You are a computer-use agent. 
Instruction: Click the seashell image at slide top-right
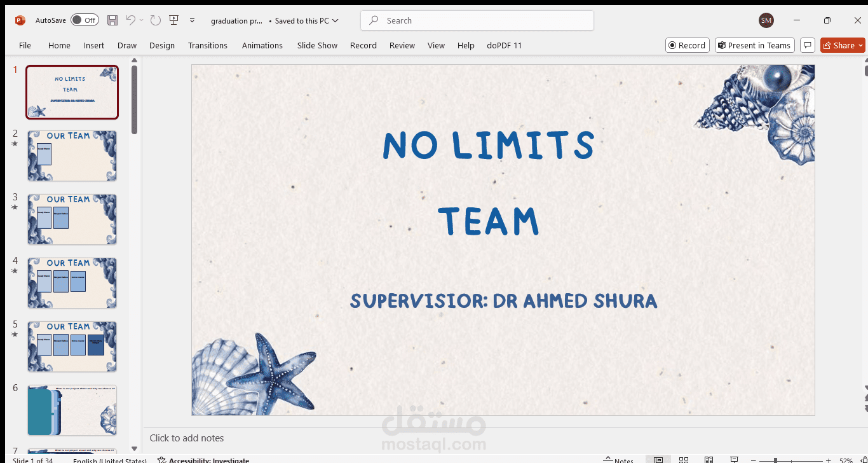click(x=756, y=113)
